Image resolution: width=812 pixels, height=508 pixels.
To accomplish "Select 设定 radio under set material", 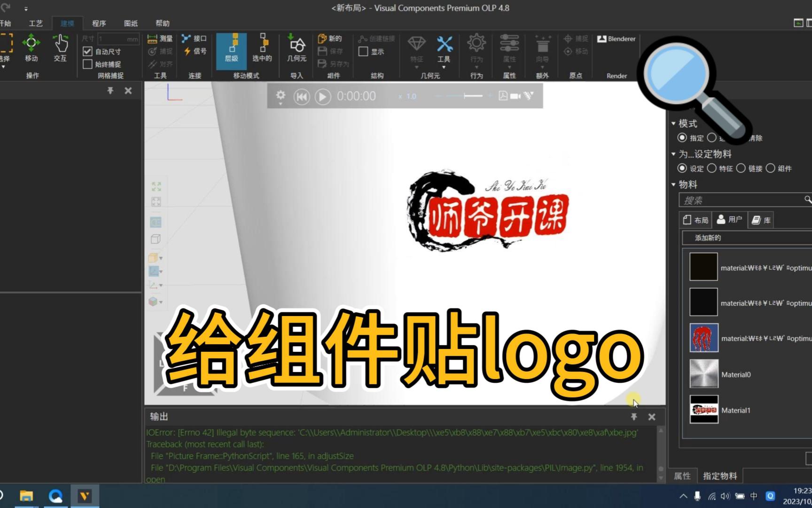I will (x=682, y=168).
